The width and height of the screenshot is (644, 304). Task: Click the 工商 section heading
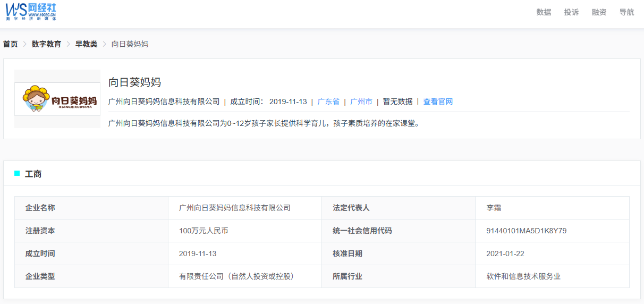(x=33, y=174)
